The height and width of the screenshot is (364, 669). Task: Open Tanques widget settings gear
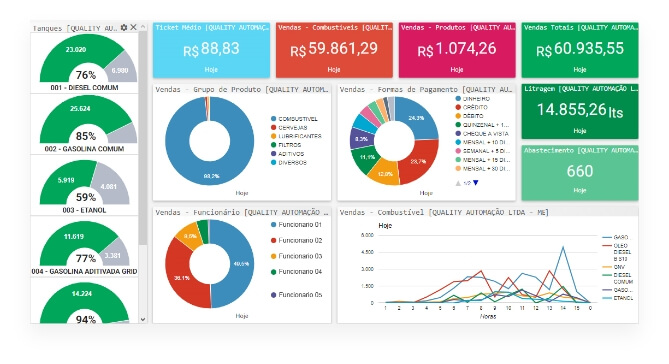click(124, 27)
